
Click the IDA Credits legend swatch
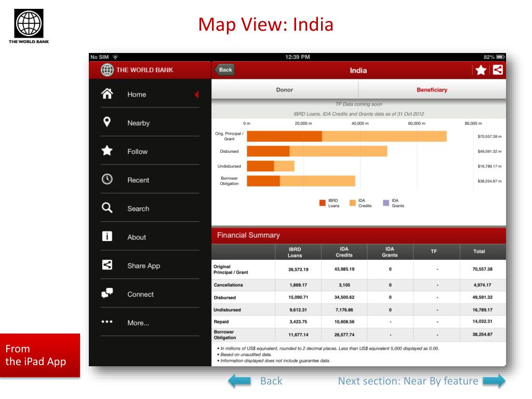click(353, 203)
